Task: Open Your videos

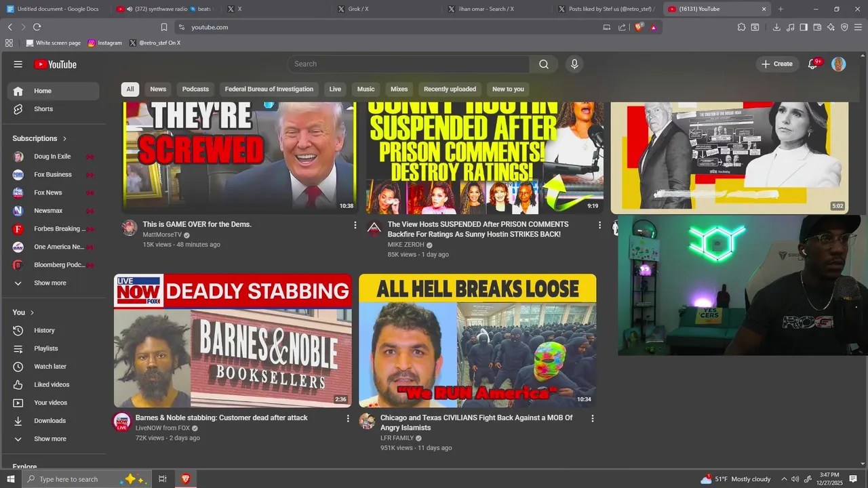Action: tap(53, 403)
